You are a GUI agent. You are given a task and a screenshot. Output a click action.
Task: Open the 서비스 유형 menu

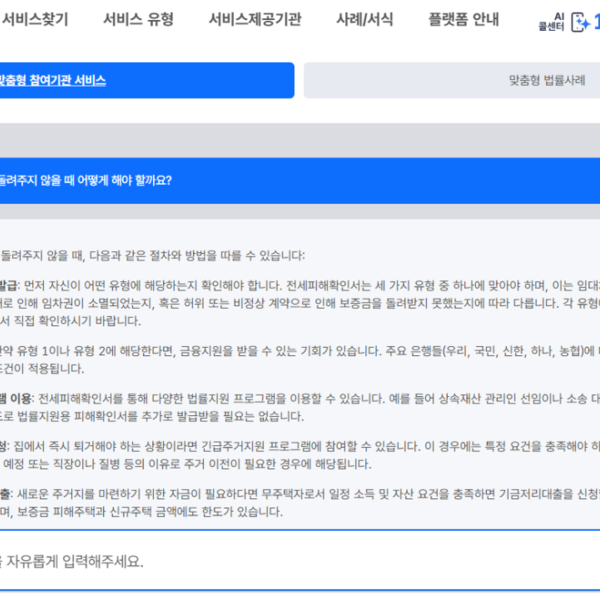coord(137,20)
